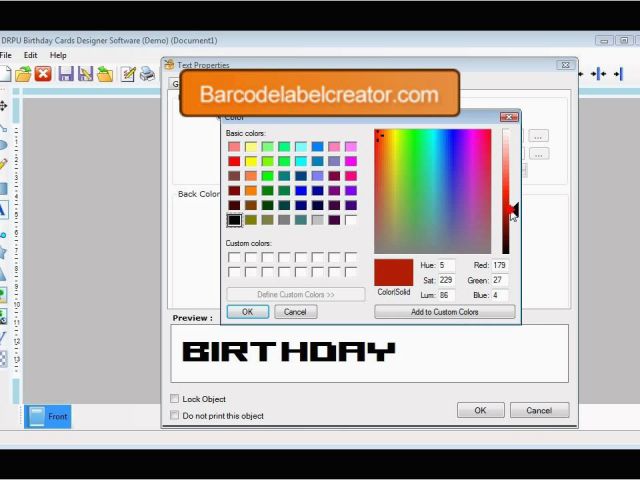Click the printer icon in toolbar
Viewport: 640px width, 480px height.
tap(147, 74)
